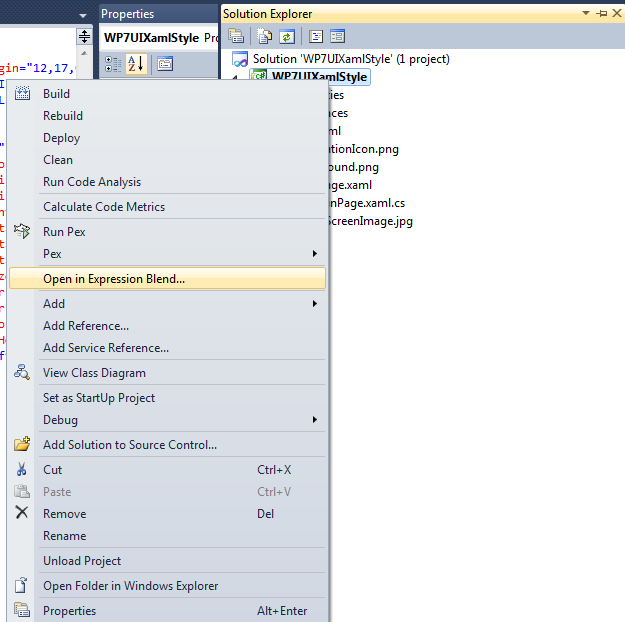The height and width of the screenshot is (622, 625).
Task: Toggle Alphabetical sort in Properties panel
Action: [136, 64]
